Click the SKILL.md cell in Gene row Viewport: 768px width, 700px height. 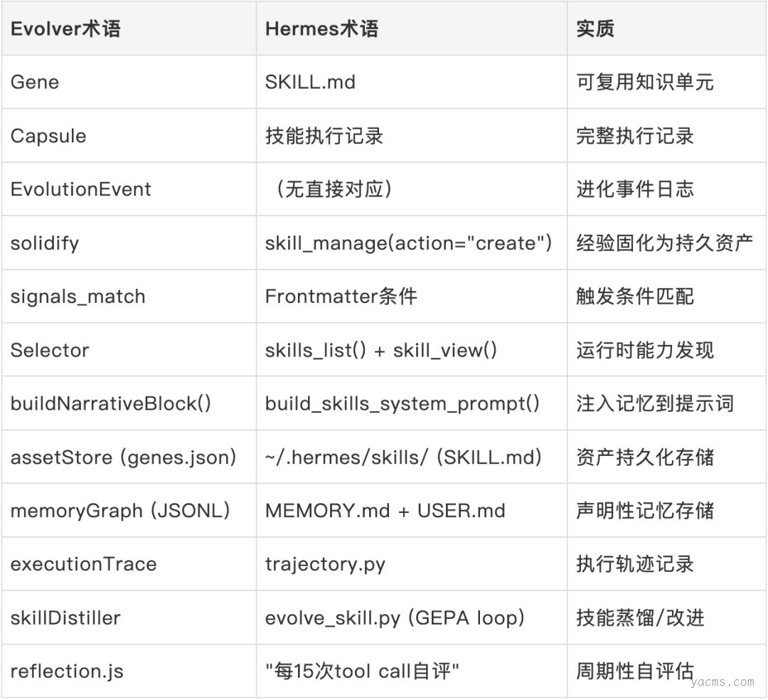[x=310, y=82]
